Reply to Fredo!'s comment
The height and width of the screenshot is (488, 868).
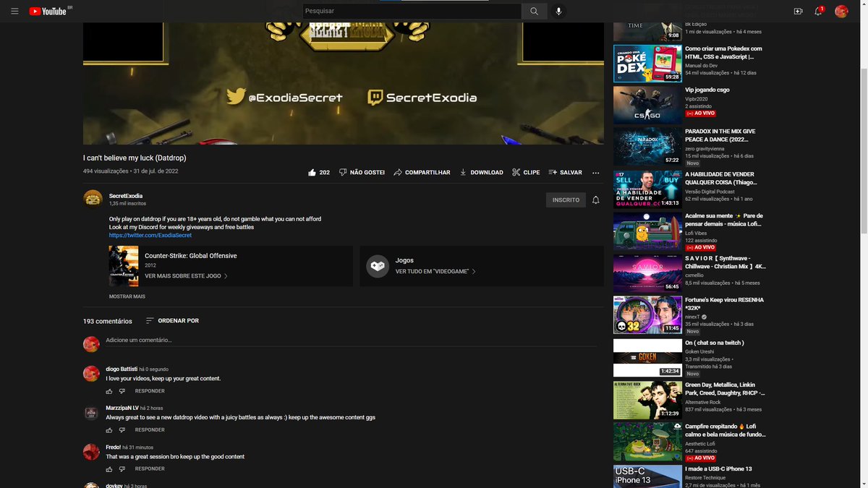pos(150,469)
